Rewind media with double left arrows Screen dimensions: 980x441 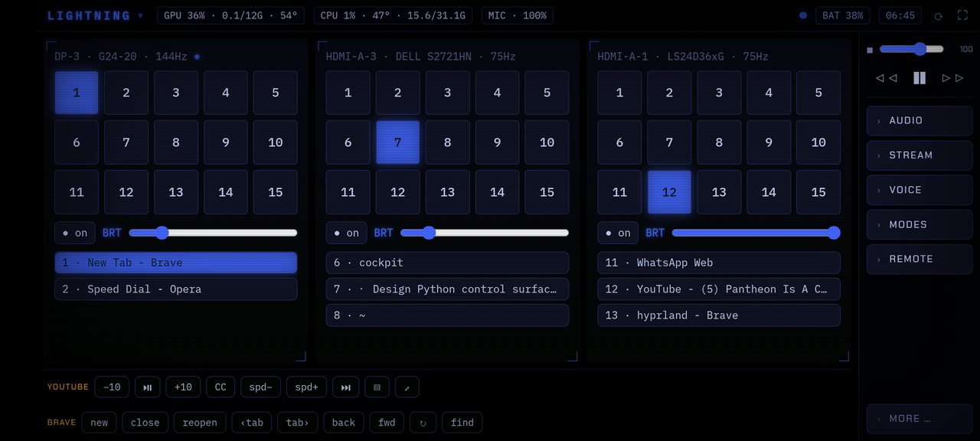click(886, 78)
